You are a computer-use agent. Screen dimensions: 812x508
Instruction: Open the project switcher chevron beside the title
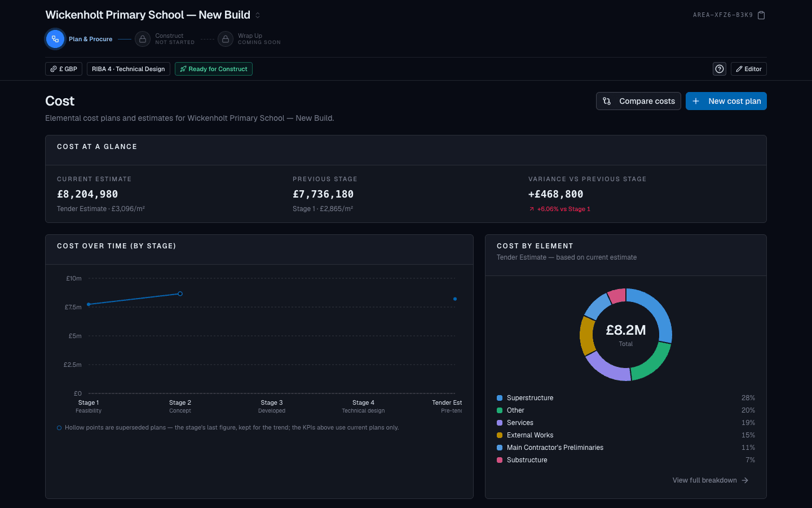[258, 15]
